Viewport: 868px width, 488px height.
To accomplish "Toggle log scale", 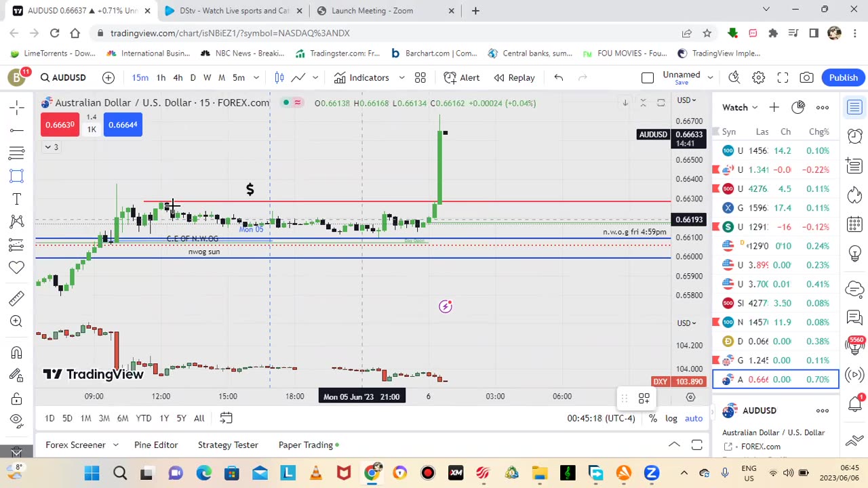I will 671,418.
